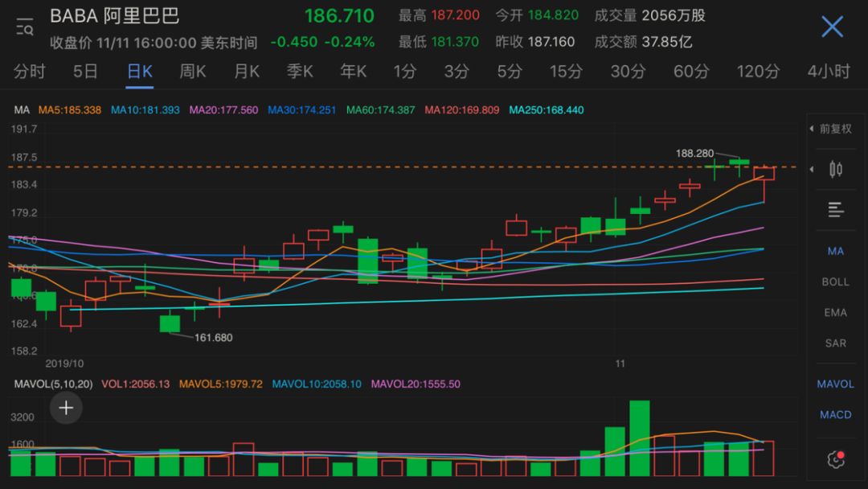Click the MAVOL(5,10,20) label
The height and width of the screenshot is (489, 868).
[x=53, y=384]
